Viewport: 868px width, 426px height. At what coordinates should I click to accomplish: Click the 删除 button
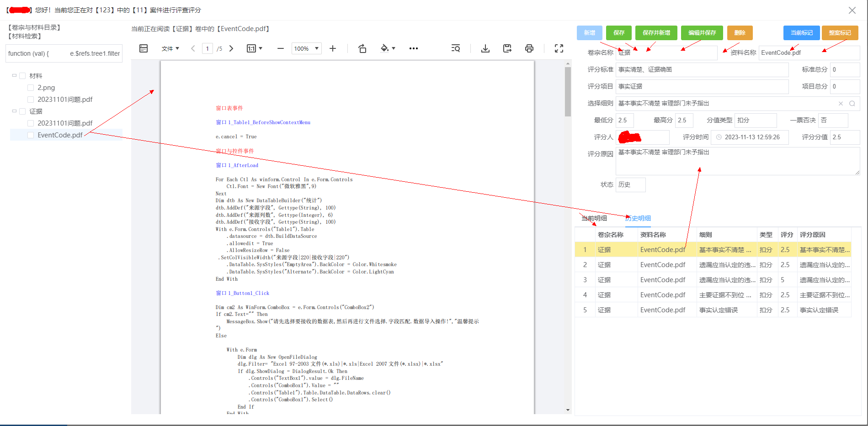[740, 33]
